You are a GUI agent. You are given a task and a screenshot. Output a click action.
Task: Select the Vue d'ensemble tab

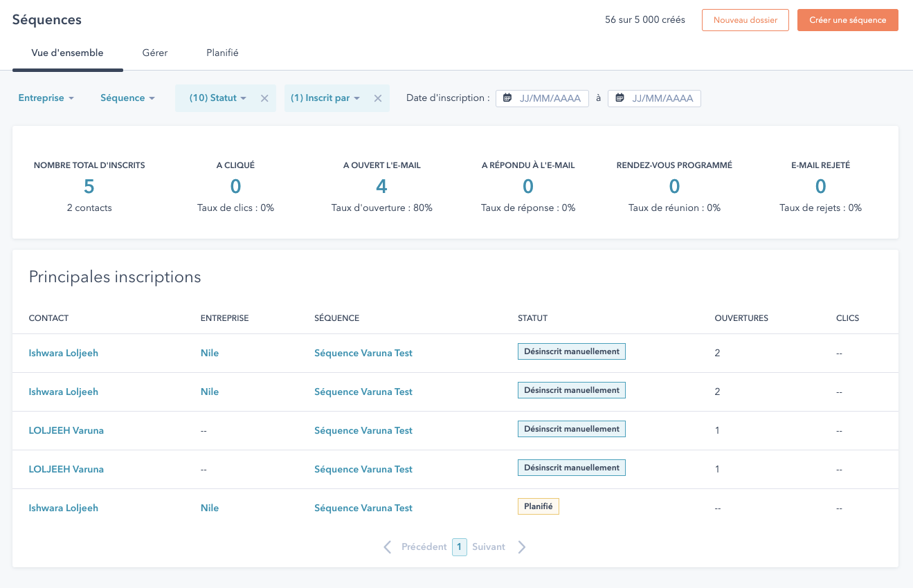pyautogui.click(x=67, y=53)
